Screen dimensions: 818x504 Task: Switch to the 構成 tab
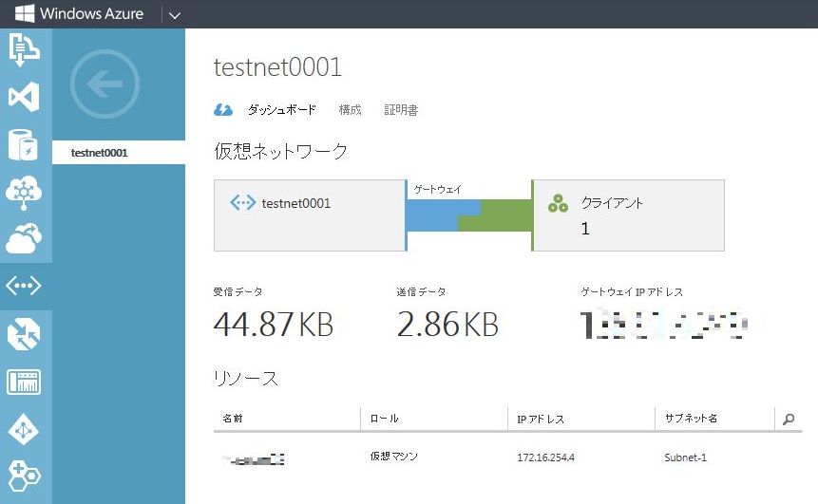pos(350,109)
